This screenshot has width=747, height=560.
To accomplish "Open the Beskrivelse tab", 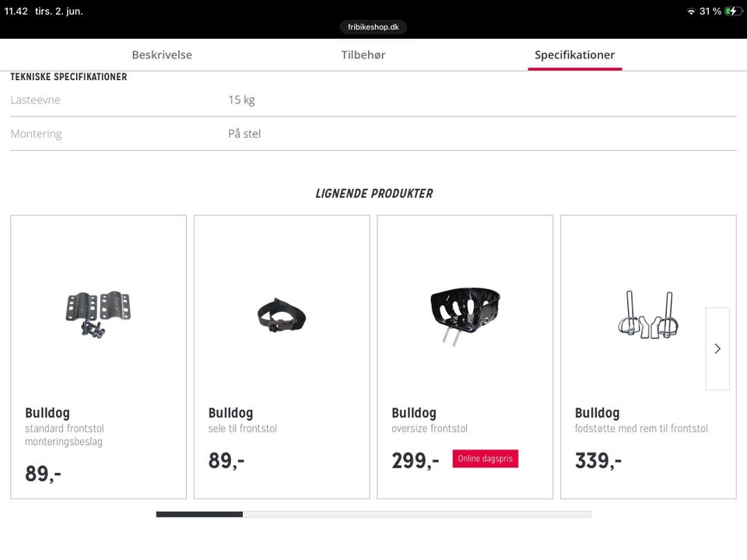I will 162,54.
